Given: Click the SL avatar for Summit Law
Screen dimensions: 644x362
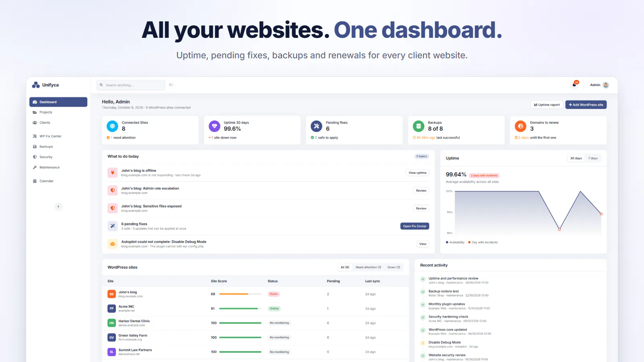Looking at the screenshot, I should (111, 352).
